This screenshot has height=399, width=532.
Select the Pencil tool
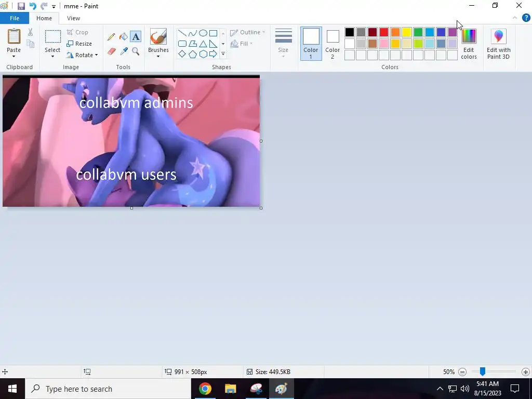click(x=111, y=37)
